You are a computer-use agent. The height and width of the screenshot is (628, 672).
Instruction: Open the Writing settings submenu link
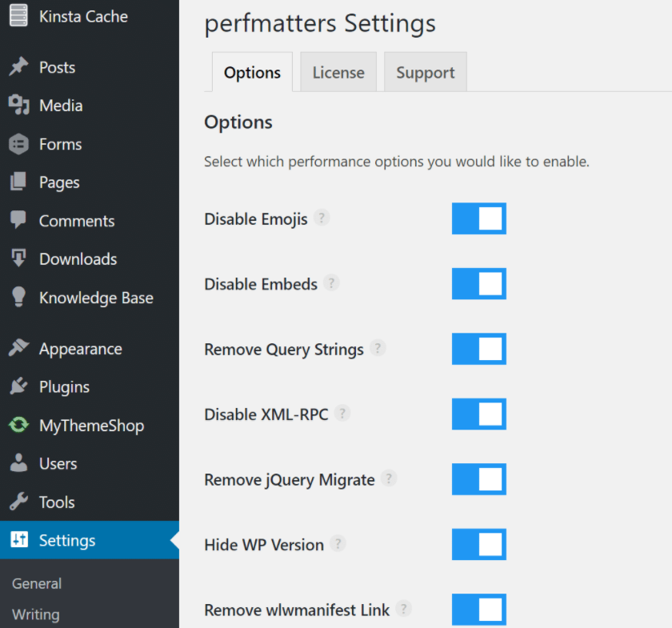pyautogui.click(x=36, y=614)
